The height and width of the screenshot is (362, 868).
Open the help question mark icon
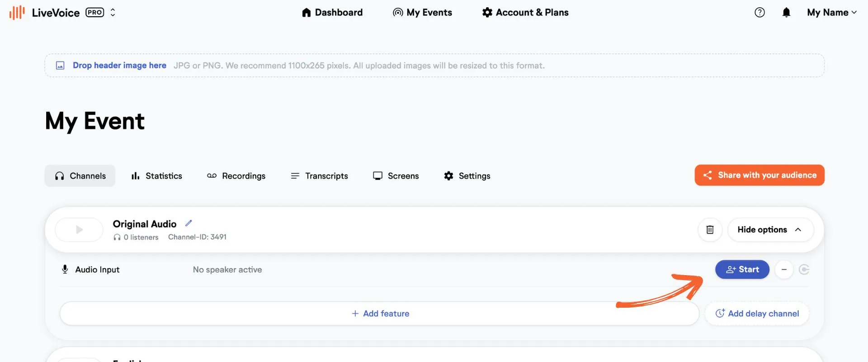tap(760, 13)
